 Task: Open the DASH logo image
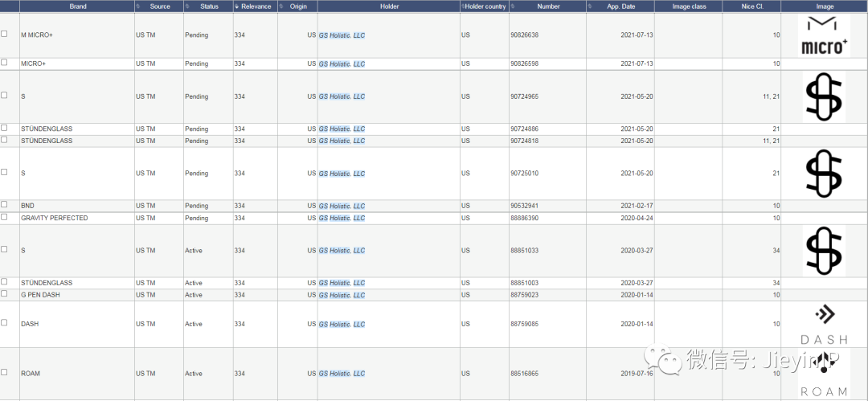point(825,325)
